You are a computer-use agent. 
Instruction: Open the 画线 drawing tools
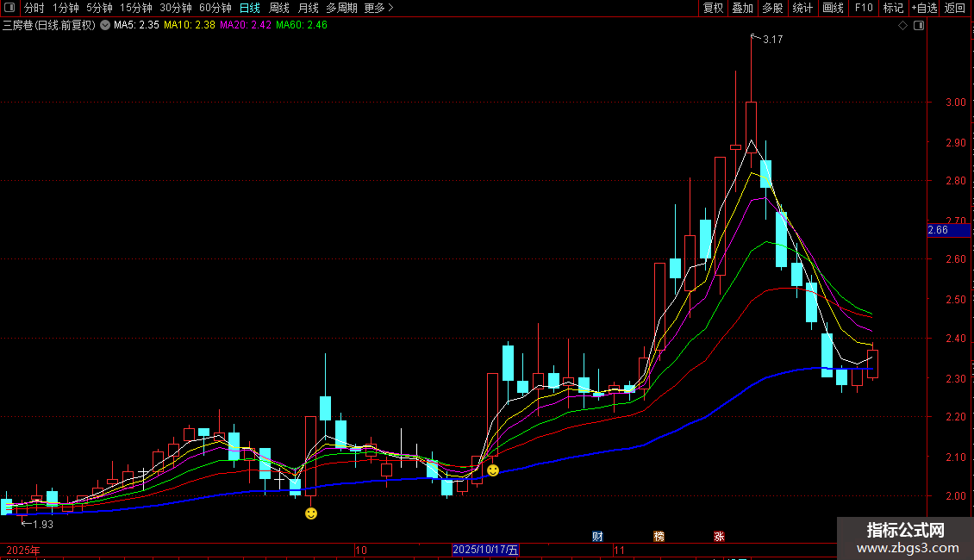coord(833,8)
